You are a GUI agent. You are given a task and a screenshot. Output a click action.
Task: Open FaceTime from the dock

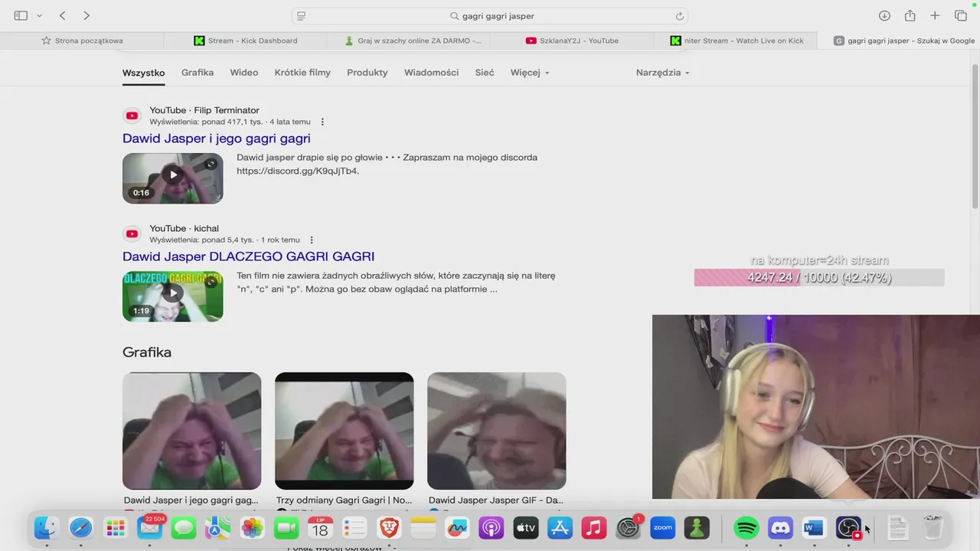pos(286,527)
